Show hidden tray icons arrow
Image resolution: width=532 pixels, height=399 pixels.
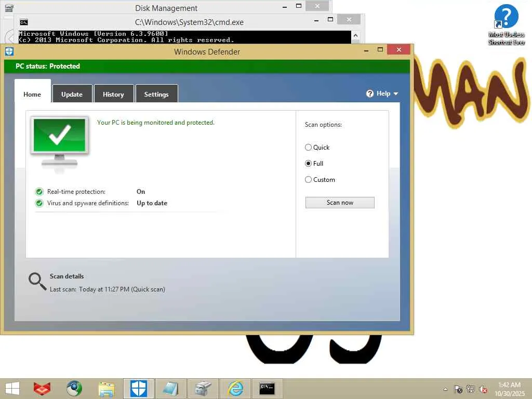(445, 389)
